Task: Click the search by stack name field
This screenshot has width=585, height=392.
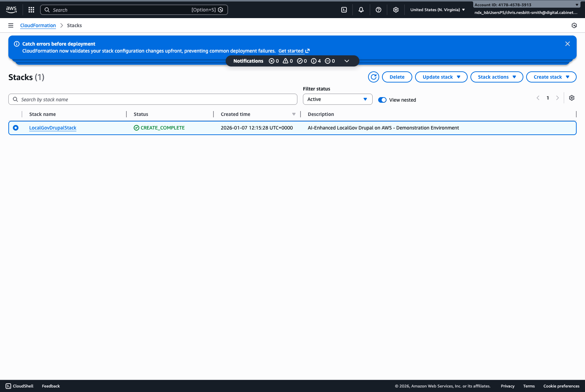Action: (153, 99)
